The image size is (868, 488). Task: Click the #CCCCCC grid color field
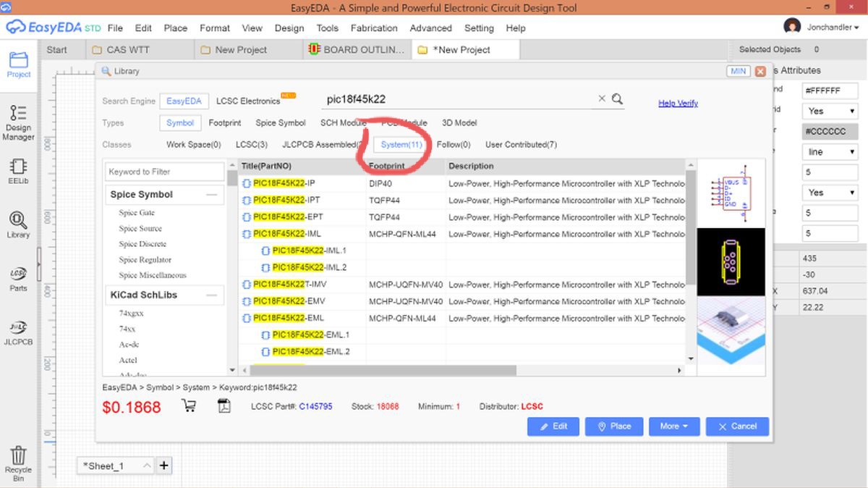[x=830, y=132]
